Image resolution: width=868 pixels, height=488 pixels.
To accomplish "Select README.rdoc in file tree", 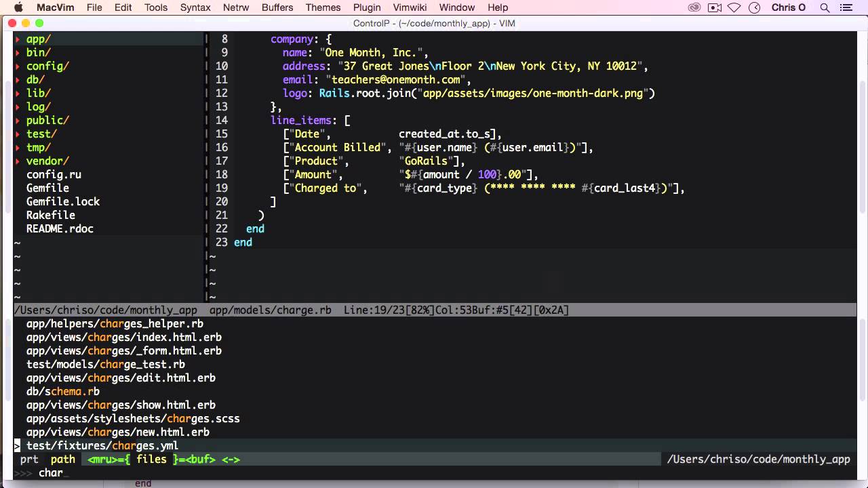I will coord(60,229).
